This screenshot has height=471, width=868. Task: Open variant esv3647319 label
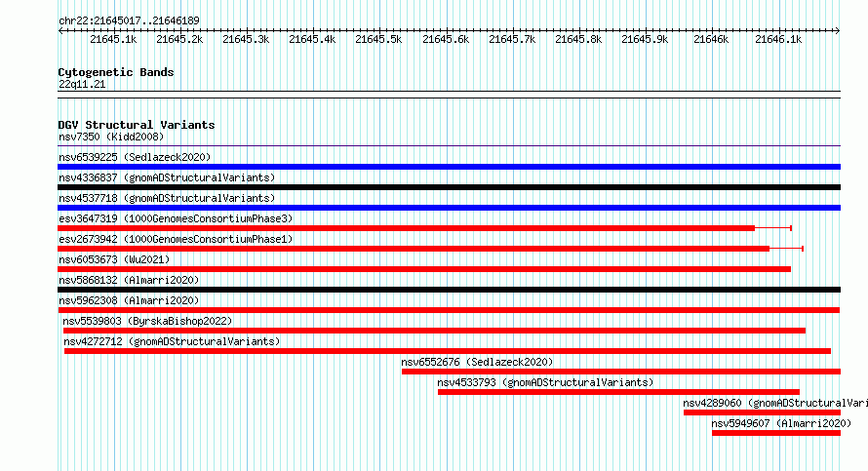click(176, 218)
